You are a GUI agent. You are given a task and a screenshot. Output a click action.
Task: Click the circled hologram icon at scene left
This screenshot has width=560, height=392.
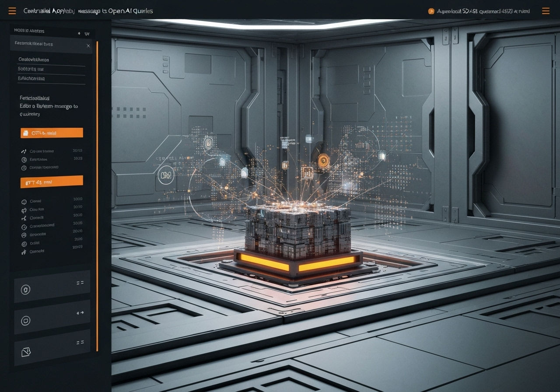point(166,175)
